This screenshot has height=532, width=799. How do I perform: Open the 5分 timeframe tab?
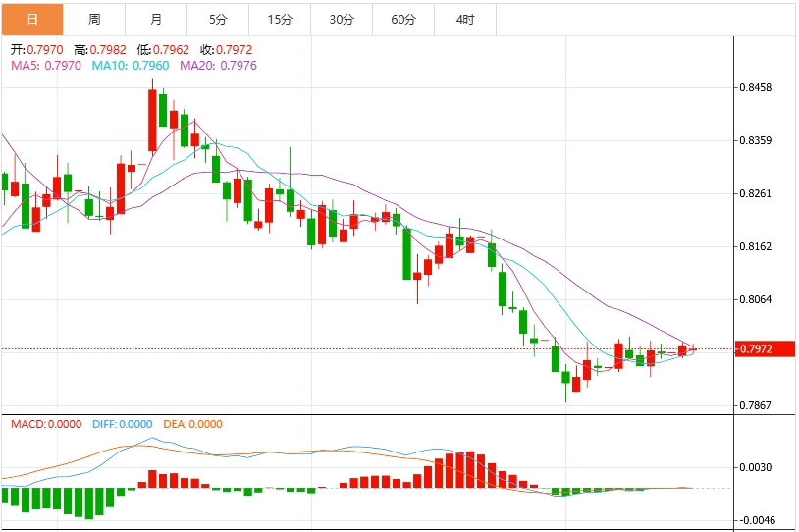[x=218, y=20]
